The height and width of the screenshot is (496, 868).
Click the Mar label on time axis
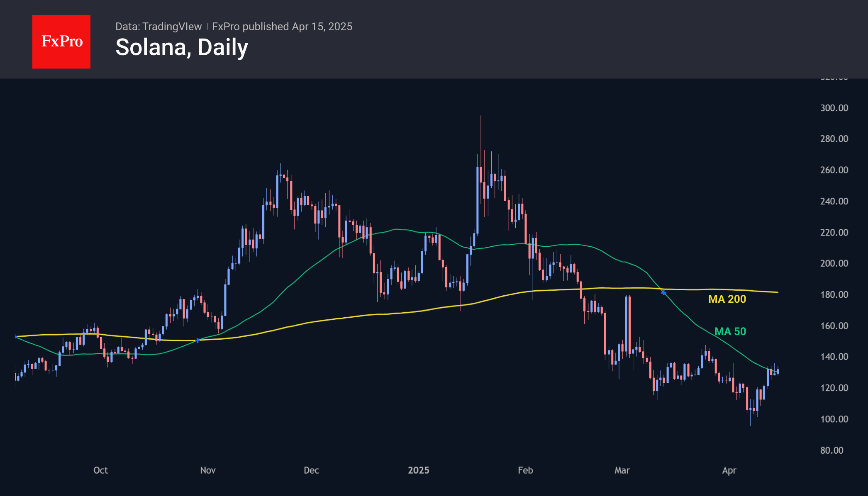click(622, 470)
